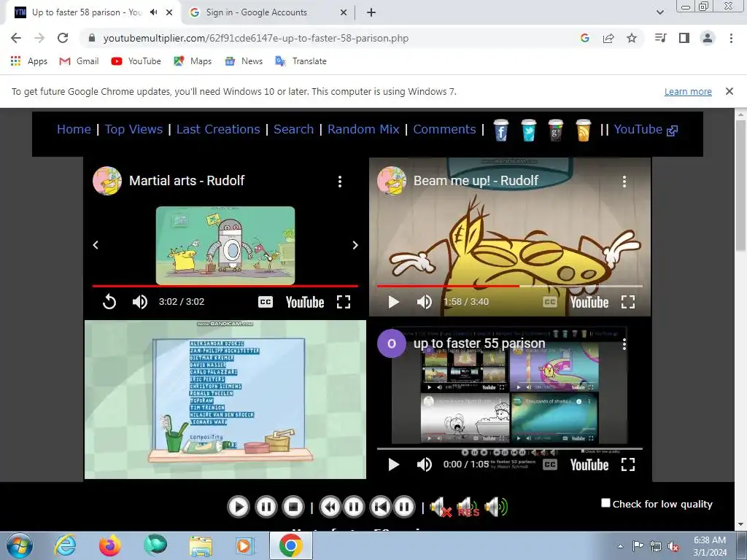Mute the tab via the tab audio speaker icon
The height and width of the screenshot is (560, 747).
point(153,12)
